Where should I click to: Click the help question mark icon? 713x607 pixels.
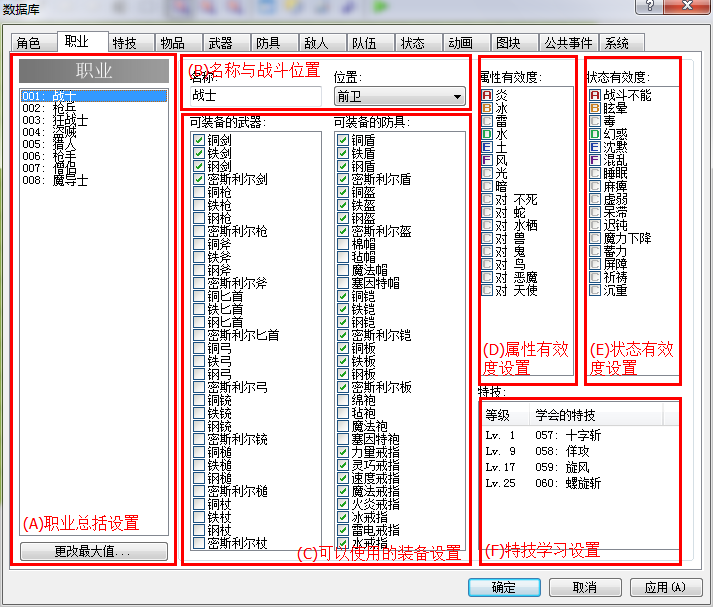[649, 5]
